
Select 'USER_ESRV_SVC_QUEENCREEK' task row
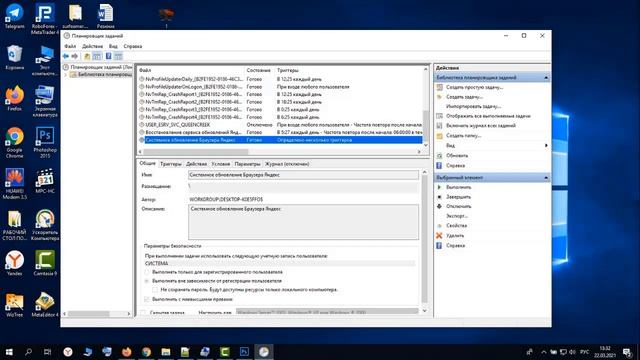pos(280,124)
